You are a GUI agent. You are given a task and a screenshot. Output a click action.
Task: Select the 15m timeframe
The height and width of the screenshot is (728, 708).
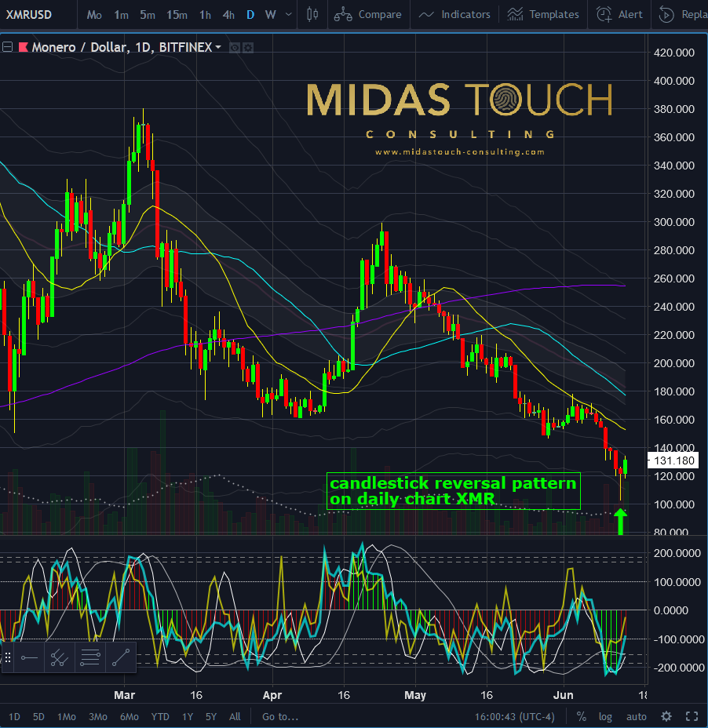pos(177,15)
